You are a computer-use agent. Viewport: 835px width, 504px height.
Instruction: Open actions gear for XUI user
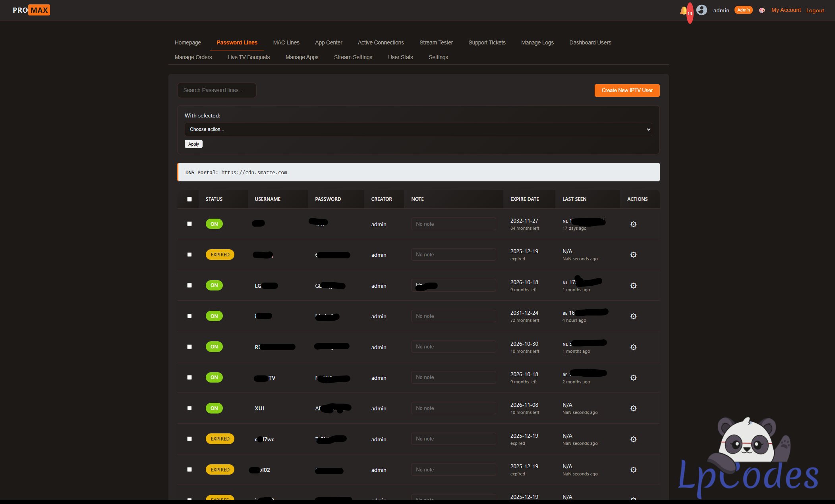point(633,408)
